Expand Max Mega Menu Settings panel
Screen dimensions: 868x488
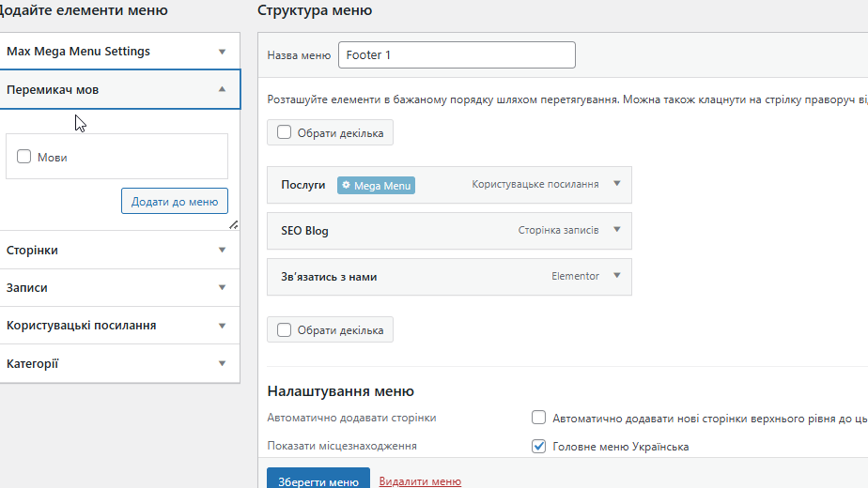coord(222,52)
